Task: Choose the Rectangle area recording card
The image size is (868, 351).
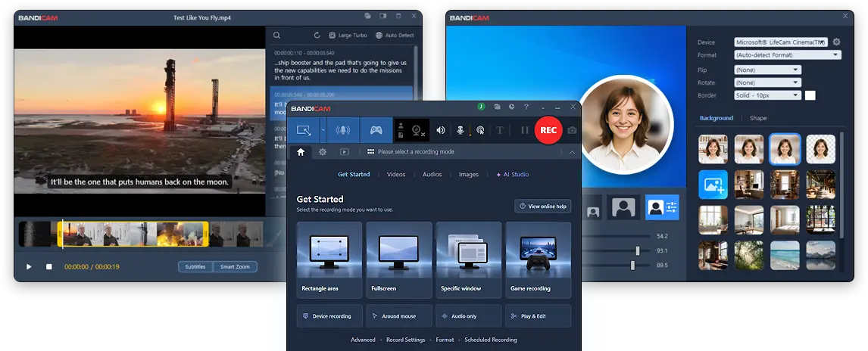Action: point(329,259)
